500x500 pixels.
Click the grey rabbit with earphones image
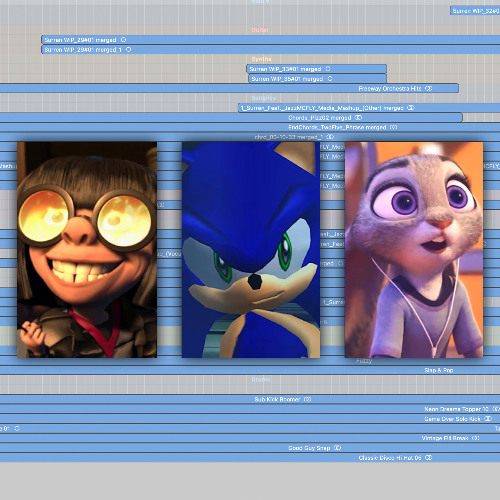(x=414, y=250)
